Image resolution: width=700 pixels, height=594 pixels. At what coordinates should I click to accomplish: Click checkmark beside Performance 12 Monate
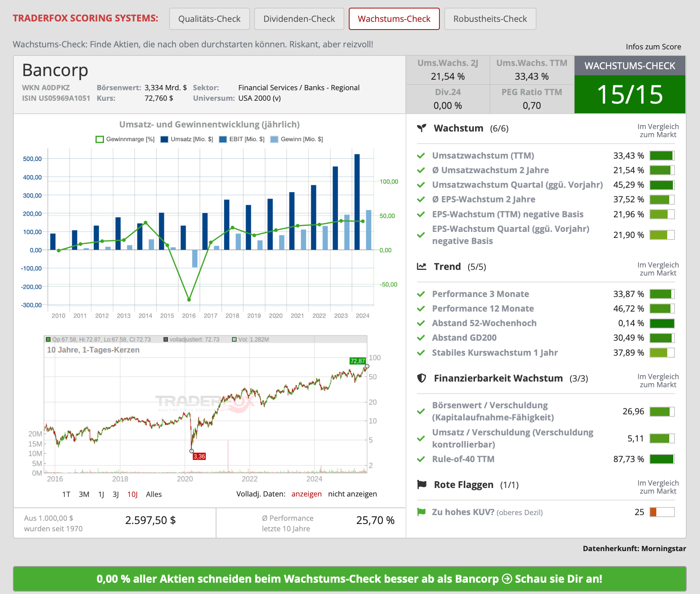421,309
